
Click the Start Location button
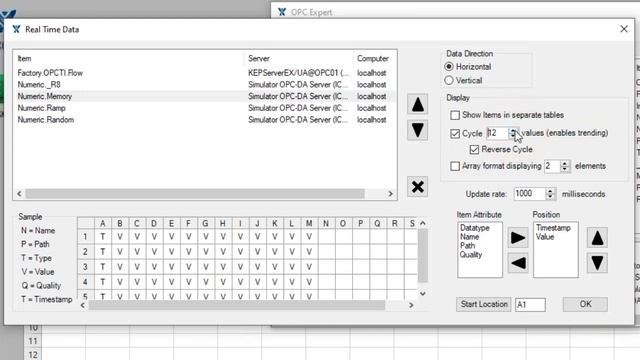point(484,304)
